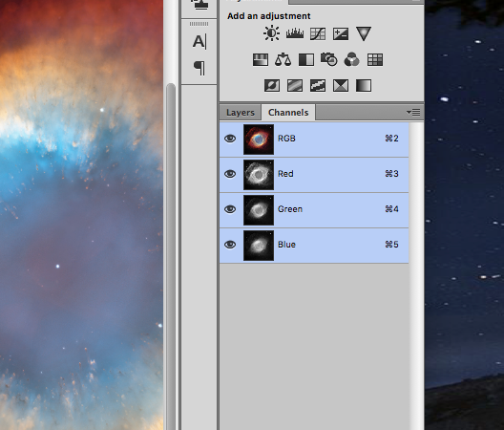This screenshot has height=430, width=504.
Task: Add a Hue/Saturation adjustment
Action: coord(261,60)
